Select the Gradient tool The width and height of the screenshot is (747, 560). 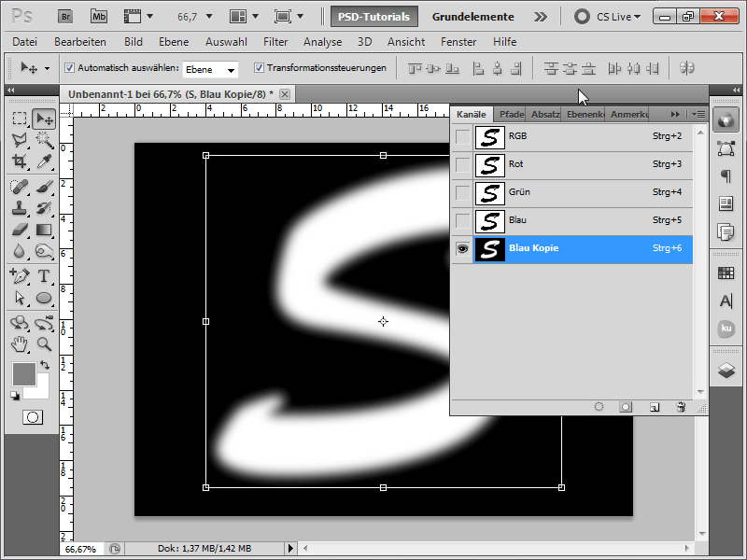(x=44, y=230)
